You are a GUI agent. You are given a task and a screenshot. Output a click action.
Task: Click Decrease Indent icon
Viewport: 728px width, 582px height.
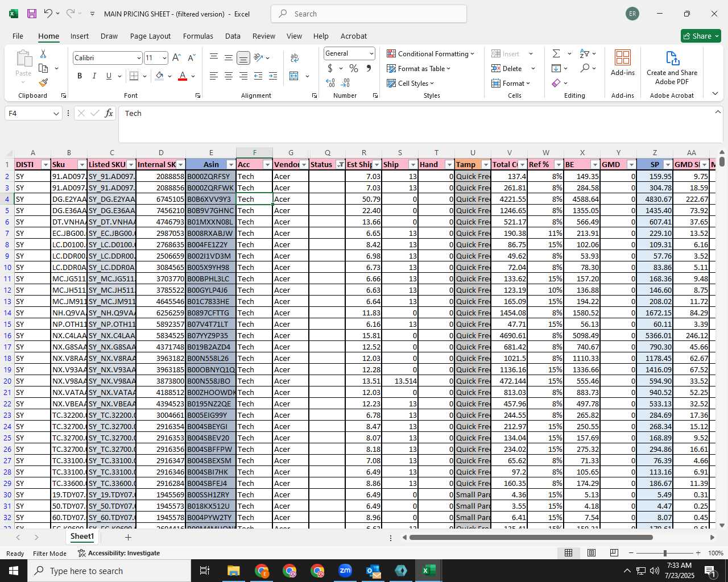point(258,76)
